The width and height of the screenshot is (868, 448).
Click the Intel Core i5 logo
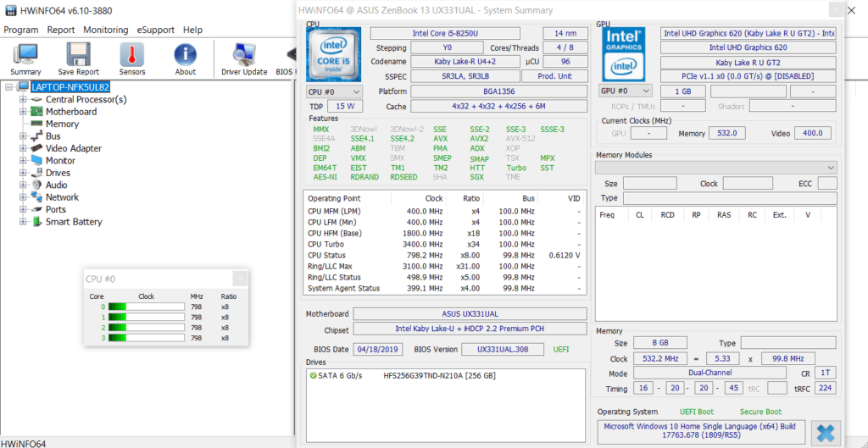click(333, 54)
